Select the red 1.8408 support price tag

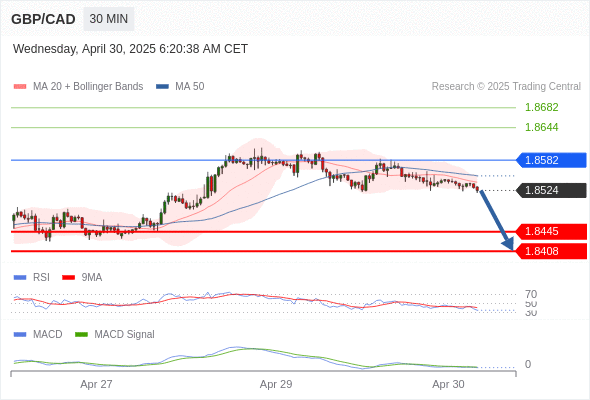tap(551, 251)
